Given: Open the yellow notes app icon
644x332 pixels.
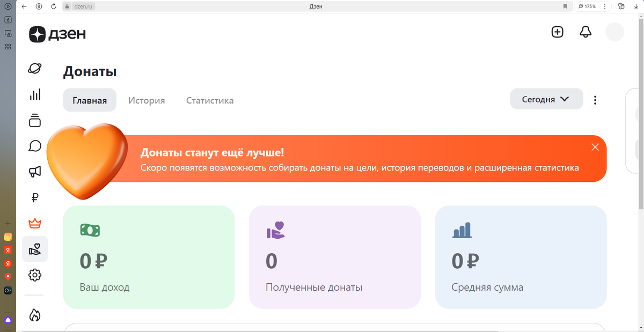Looking at the screenshot, I should [8, 237].
